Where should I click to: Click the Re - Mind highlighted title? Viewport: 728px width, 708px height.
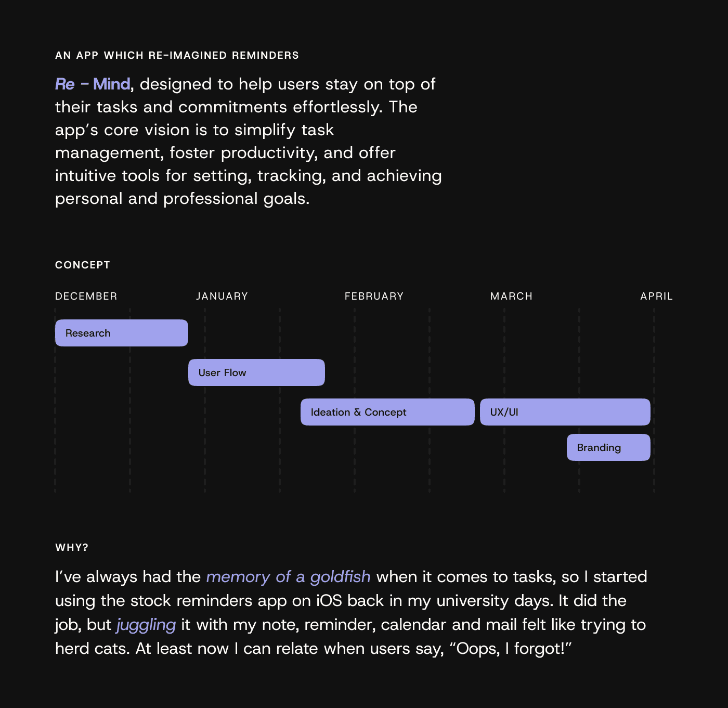click(x=93, y=84)
